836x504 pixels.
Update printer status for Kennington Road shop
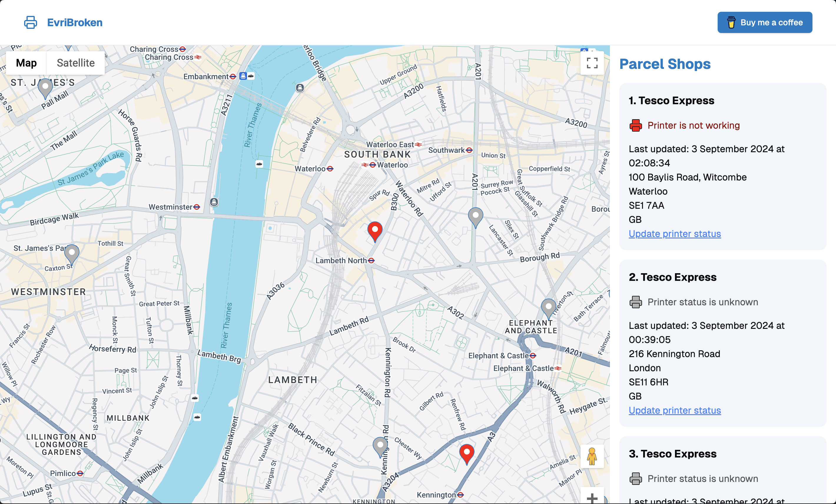674,410
